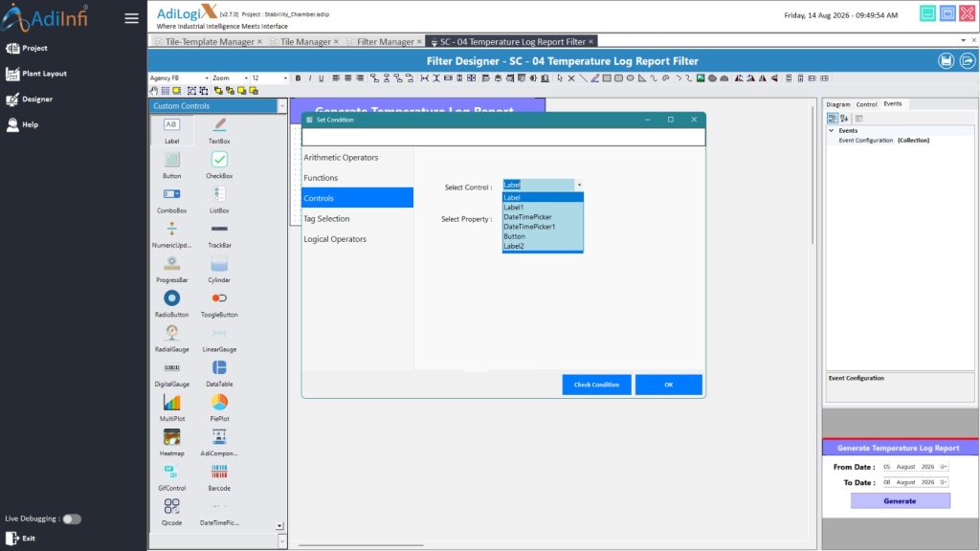This screenshot has height=551, width=980.
Task: Toggle italic formatting in the toolbar
Action: 310,78
